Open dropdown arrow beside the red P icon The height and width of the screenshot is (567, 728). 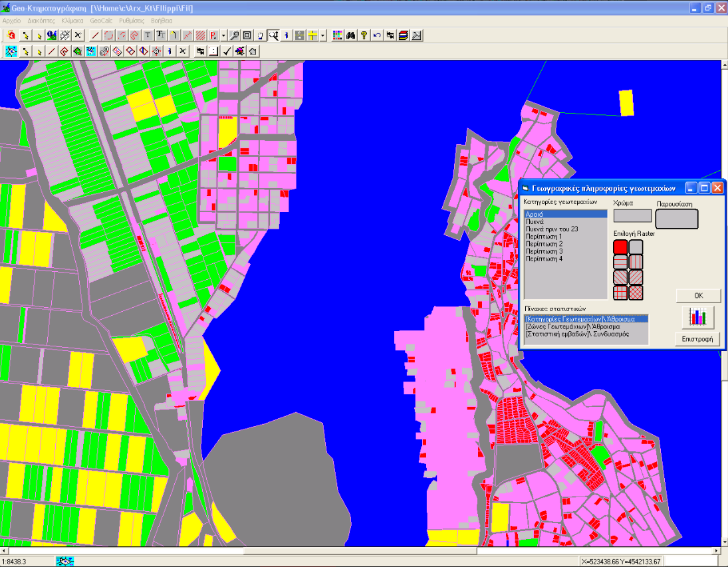click(223, 35)
